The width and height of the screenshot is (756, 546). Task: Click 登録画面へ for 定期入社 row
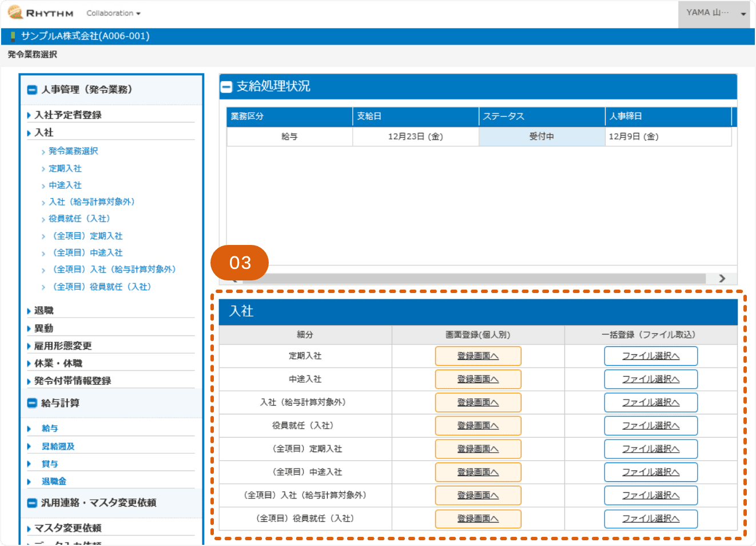pos(478,357)
